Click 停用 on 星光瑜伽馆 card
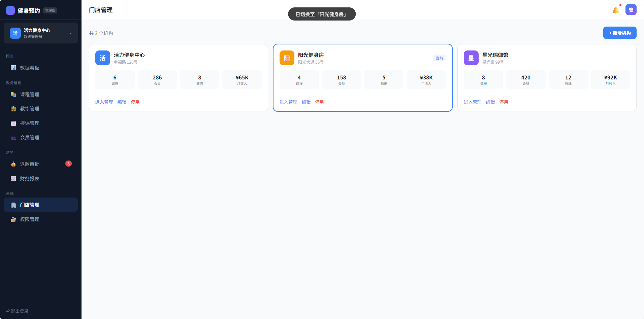This screenshot has width=644, height=319. pyautogui.click(x=504, y=102)
